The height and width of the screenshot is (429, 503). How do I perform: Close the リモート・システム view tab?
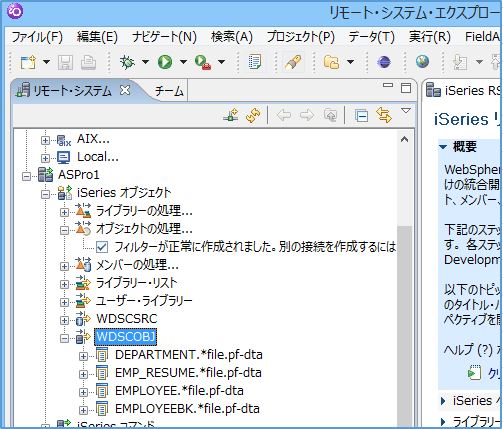[x=125, y=90]
